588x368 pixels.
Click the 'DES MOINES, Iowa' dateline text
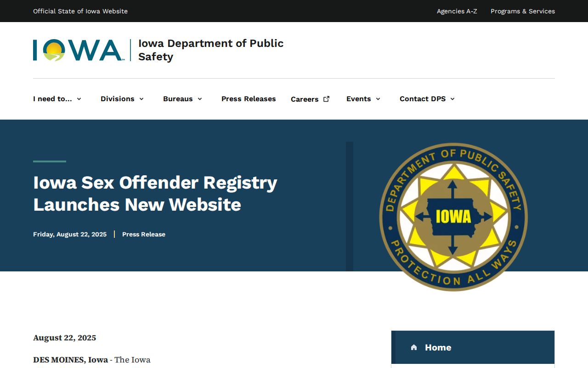tap(70, 360)
